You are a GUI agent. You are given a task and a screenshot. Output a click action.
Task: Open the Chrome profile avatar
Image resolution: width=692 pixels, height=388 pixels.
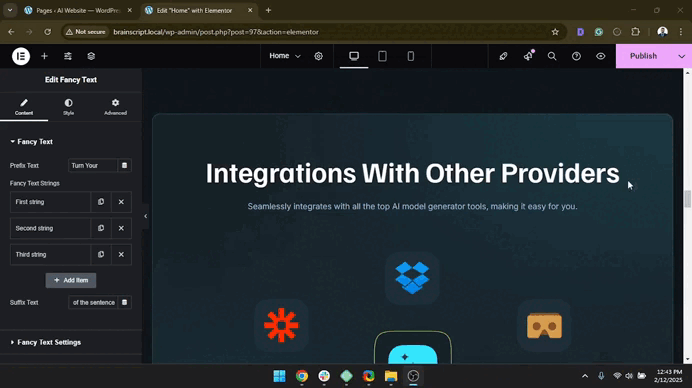pos(662,32)
